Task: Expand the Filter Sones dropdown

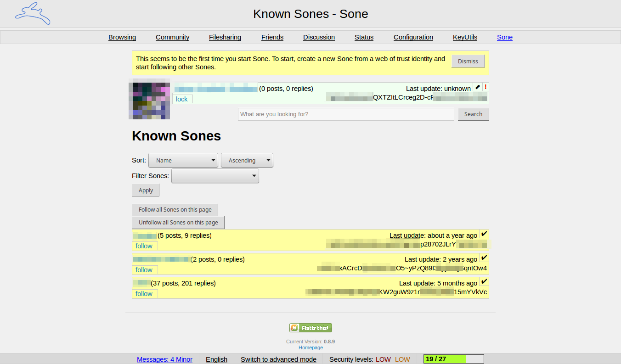Action: [215, 176]
